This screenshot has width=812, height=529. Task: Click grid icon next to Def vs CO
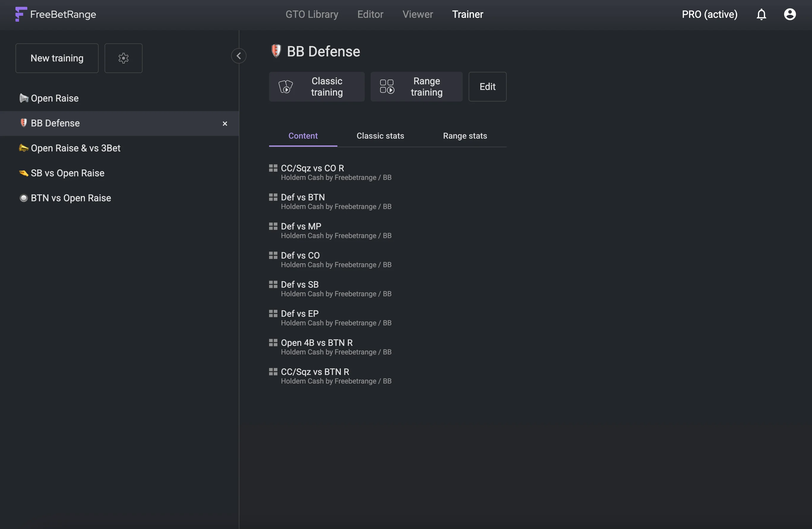[x=273, y=255]
